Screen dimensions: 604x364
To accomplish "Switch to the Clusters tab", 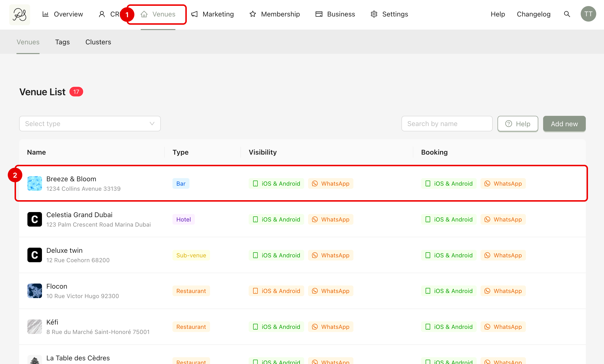I will coord(98,42).
